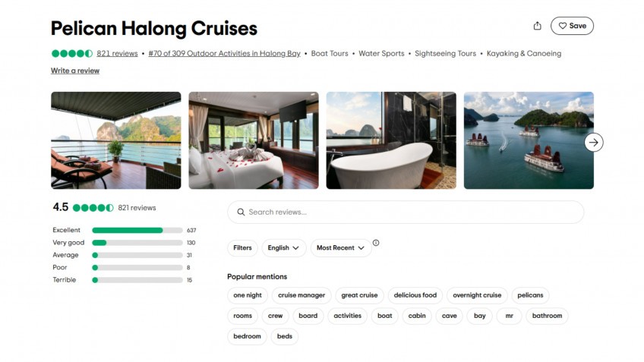The height and width of the screenshot is (362, 644).
Task: Open the 821 reviews link under title
Action: pyautogui.click(x=117, y=54)
